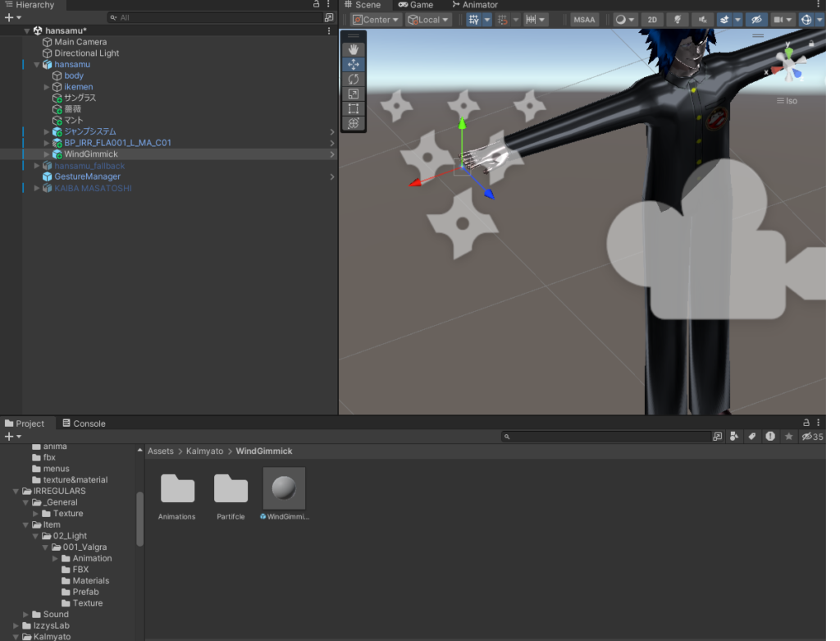Screen dimensions: 840x641
Task: Click the favorites star icon in Project
Action: pyautogui.click(x=788, y=437)
